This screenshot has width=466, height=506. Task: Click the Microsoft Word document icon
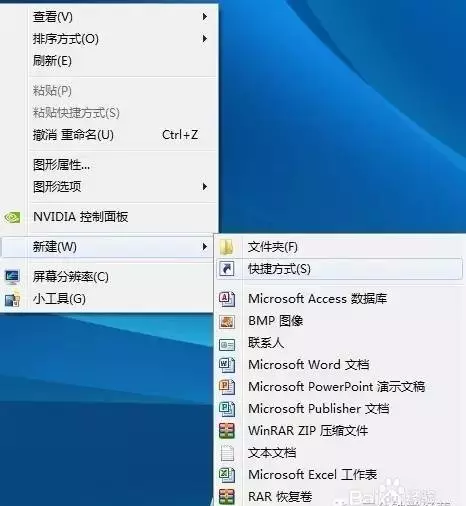click(227, 365)
